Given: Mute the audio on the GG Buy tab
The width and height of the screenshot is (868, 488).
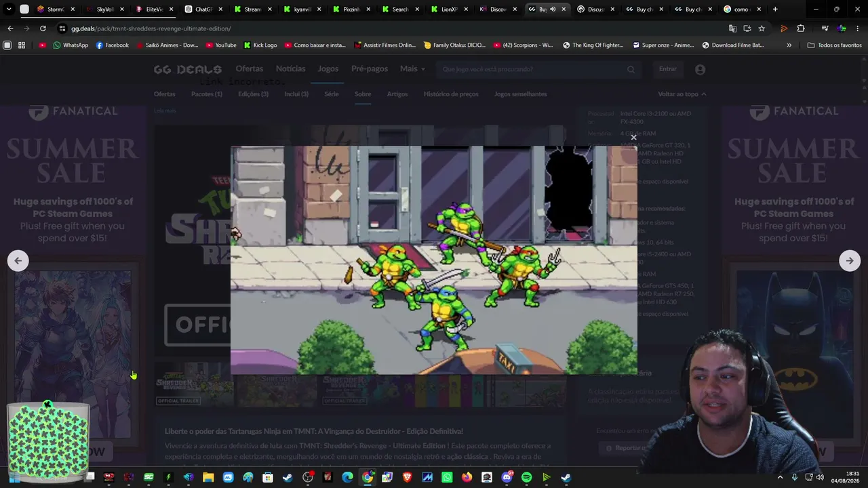Looking at the screenshot, I should [x=553, y=9].
